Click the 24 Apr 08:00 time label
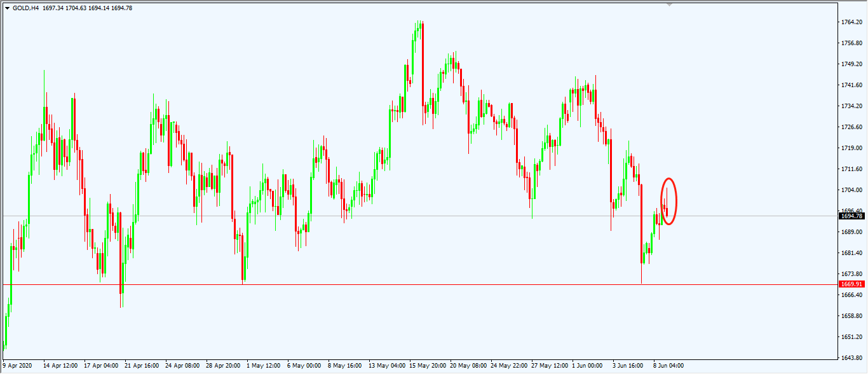Screen dimensions: 868x374 click(182, 366)
